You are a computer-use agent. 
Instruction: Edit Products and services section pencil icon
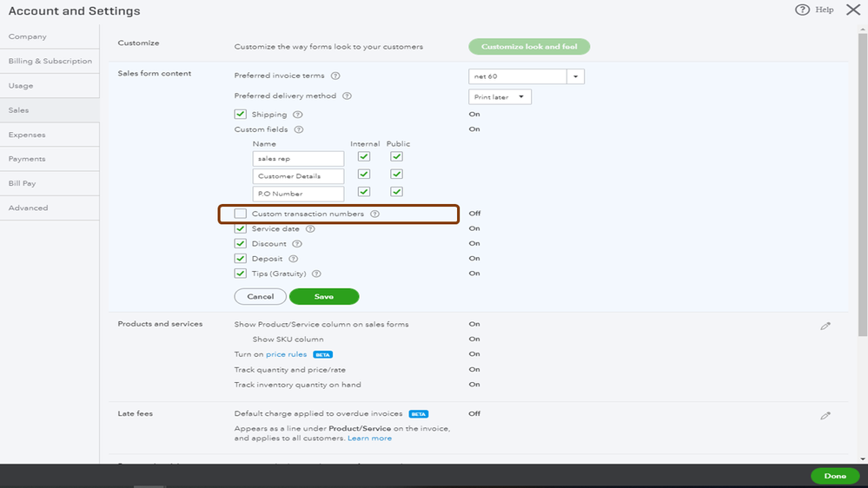point(825,326)
